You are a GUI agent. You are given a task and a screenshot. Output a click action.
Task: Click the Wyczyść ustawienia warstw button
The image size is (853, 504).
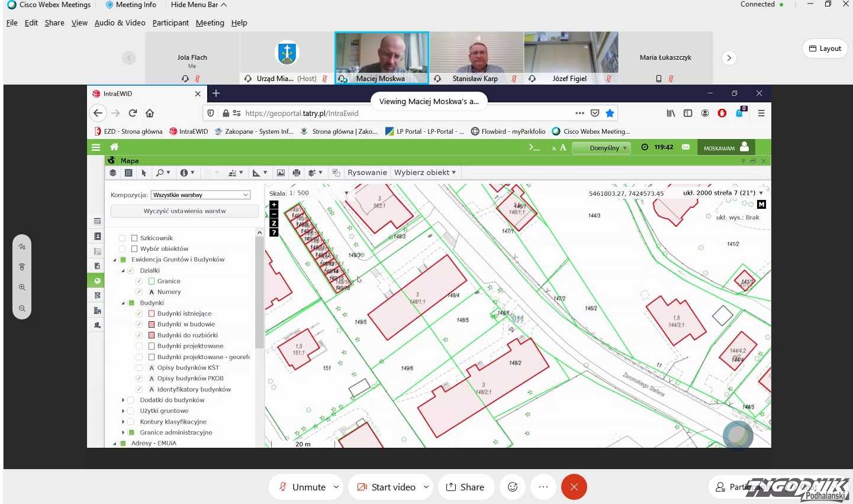184,211
